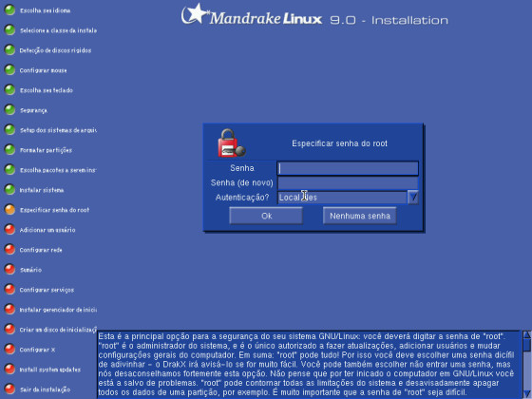Click the red light beside Configurar X
Viewport: 532px width, 399px height.
point(9,350)
